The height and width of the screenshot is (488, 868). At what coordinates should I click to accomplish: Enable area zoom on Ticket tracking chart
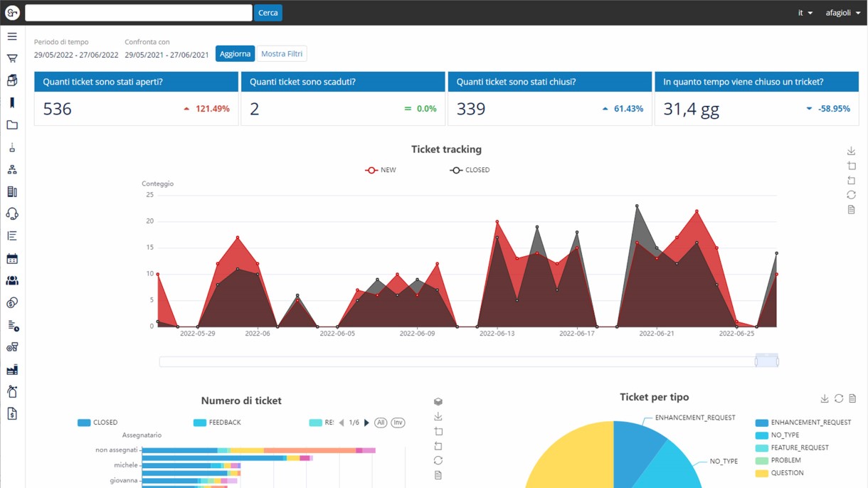click(x=851, y=166)
